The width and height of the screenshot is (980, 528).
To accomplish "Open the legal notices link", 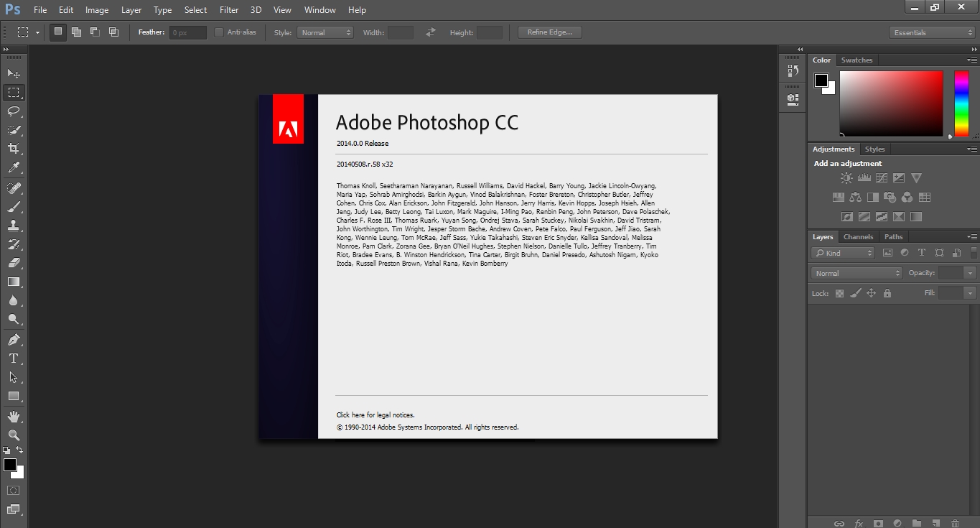I will (375, 415).
